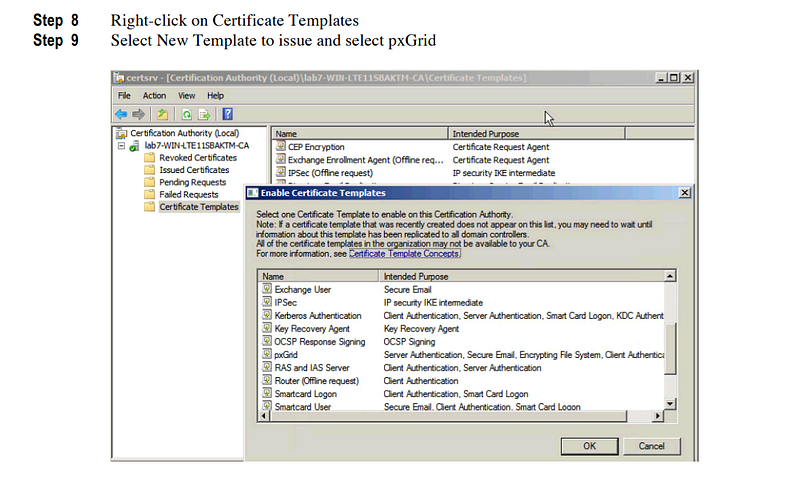Click the Certification Authority (Local) root icon
This screenshot has height=485, width=800.
coord(121,134)
